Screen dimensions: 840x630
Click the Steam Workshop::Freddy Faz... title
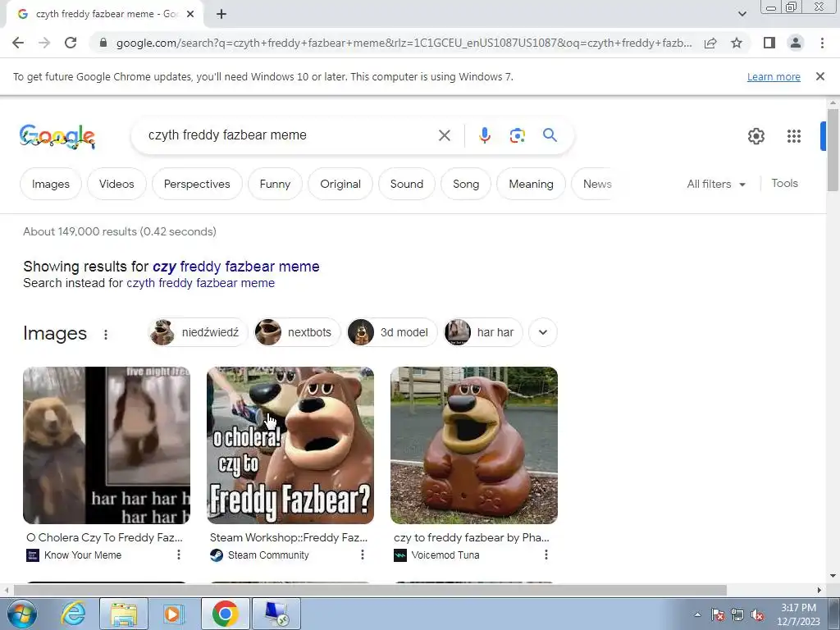coord(289,537)
